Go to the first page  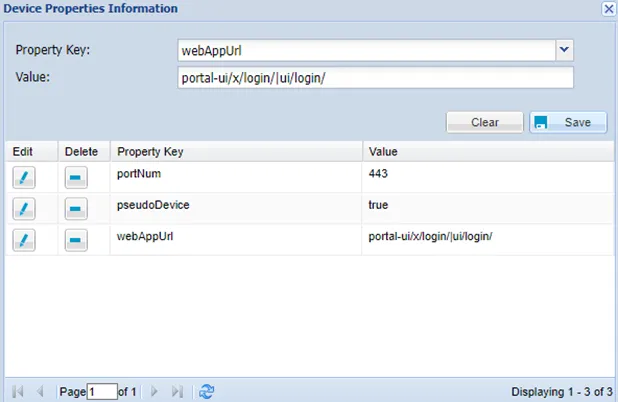pyautogui.click(x=18, y=391)
